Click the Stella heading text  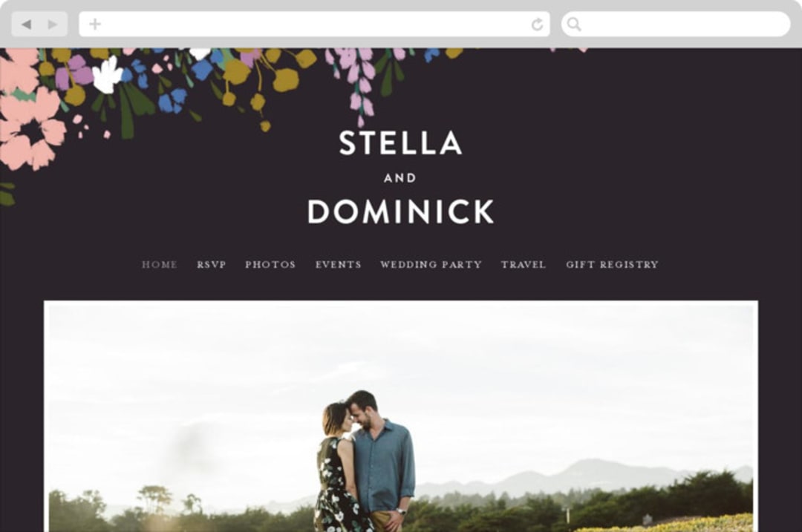pos(400,143)
